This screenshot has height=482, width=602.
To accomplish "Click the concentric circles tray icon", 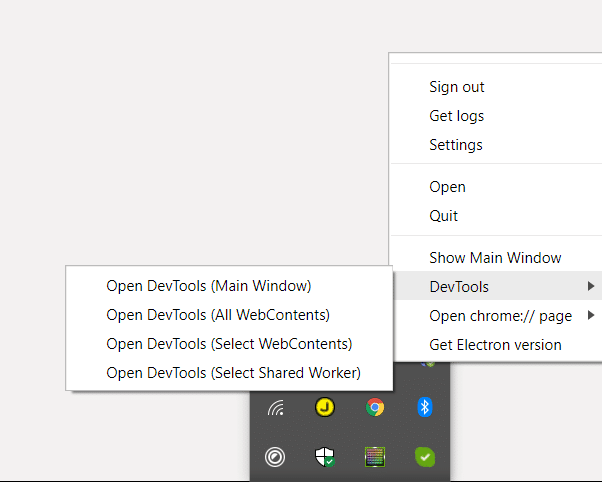I will tap(275, 457).
